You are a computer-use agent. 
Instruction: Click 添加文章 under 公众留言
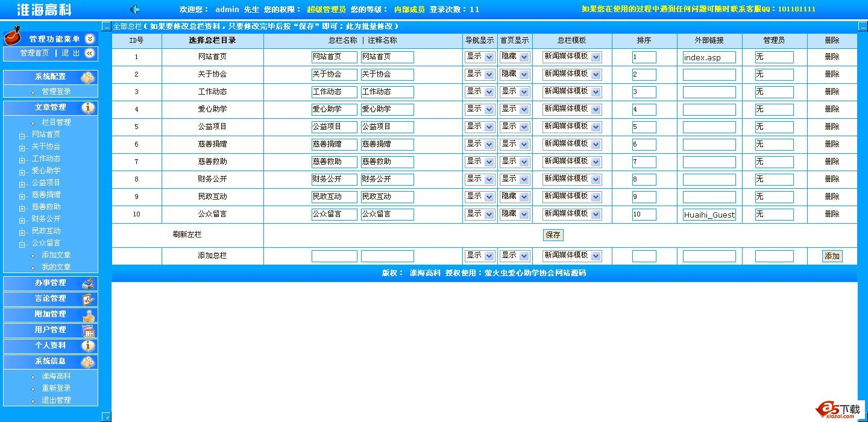pos(56,255)
